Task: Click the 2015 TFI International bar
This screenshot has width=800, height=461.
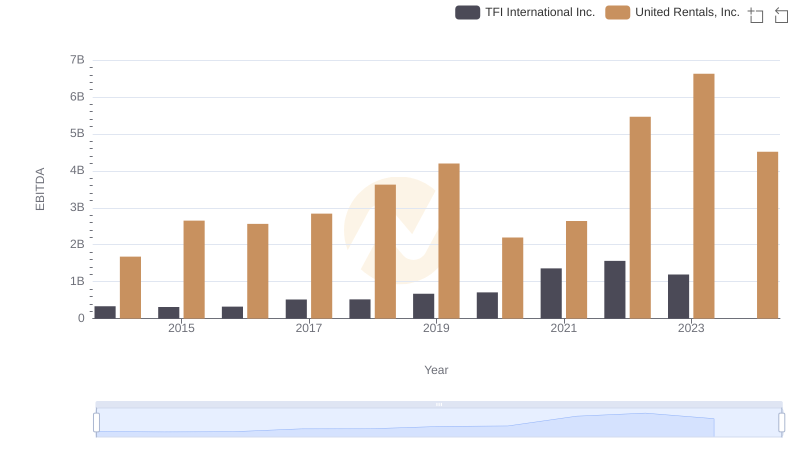Action: coord(169,313)
